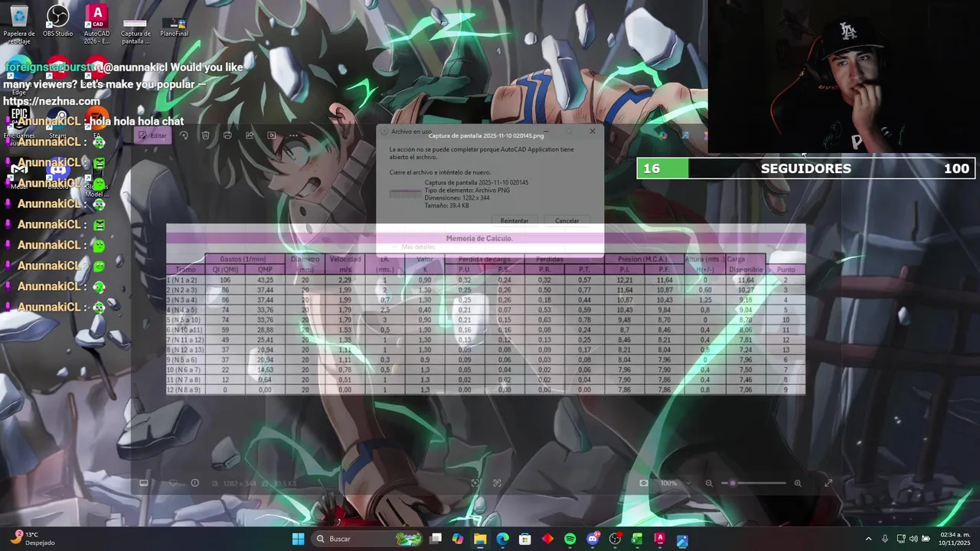Select the PlanoFinal desktop file
Screen dimensions: 980x551
click(x=175, y=28)
